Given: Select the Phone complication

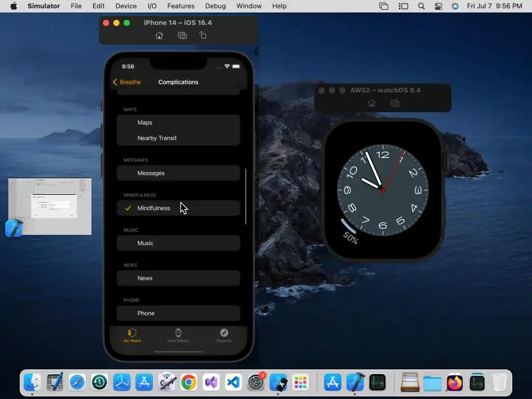Looking at the screenshot, I should [179, 313].
